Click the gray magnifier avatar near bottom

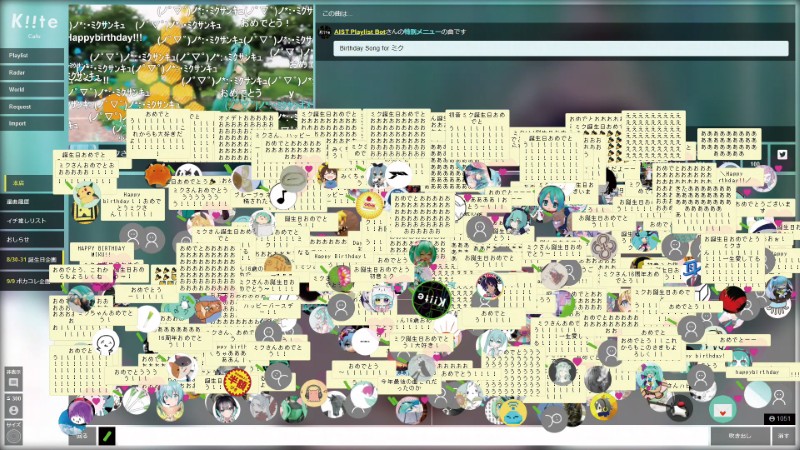[x=554, y=419]
